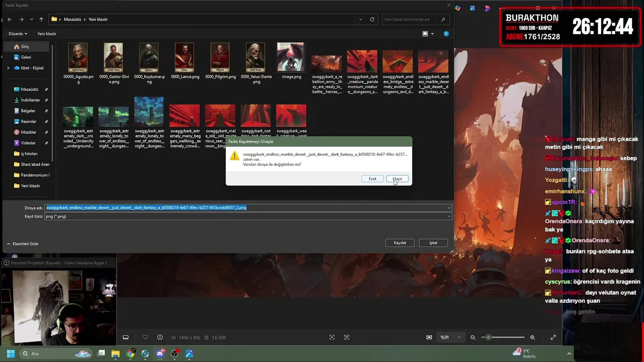Image resolution: width=644 pixels, height=362 pixels.
Task: Open image info icon in Photos
Action: (x=160, y=337)
